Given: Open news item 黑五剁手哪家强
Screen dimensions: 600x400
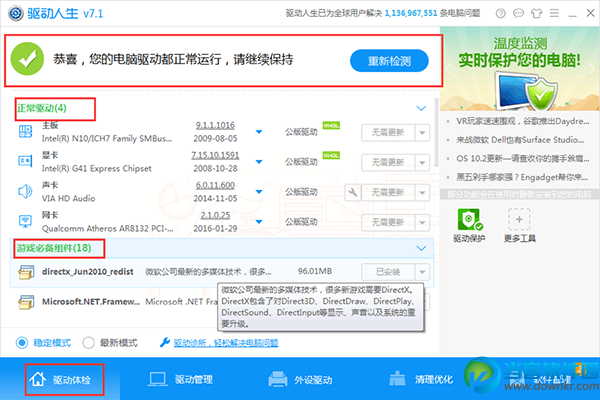Looking at the screenshot, I should click(522, 177).
